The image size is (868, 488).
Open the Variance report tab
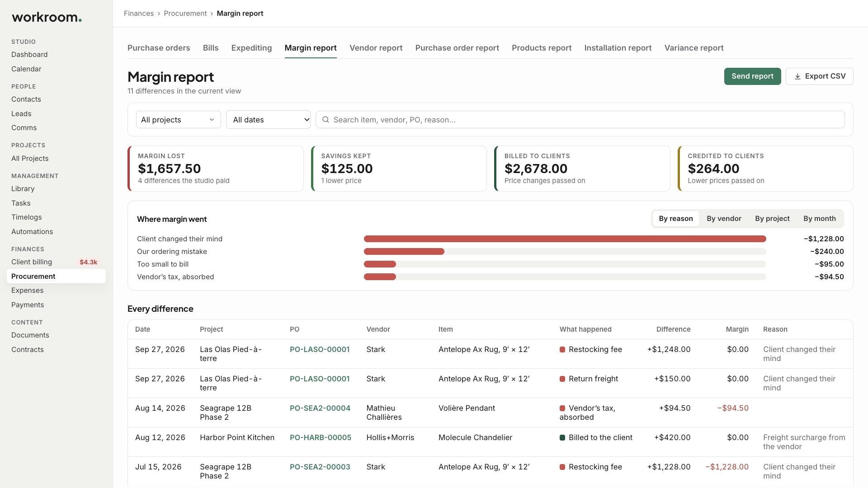(694, 48)
